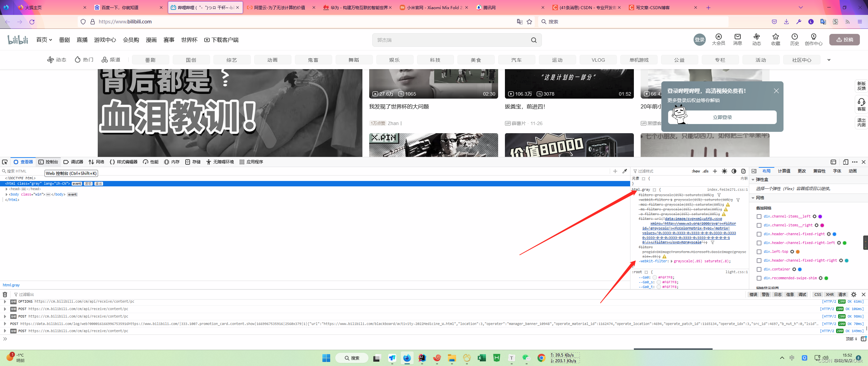
Task: Toggle print media simulation icon
Action: [x=743, y=171]
